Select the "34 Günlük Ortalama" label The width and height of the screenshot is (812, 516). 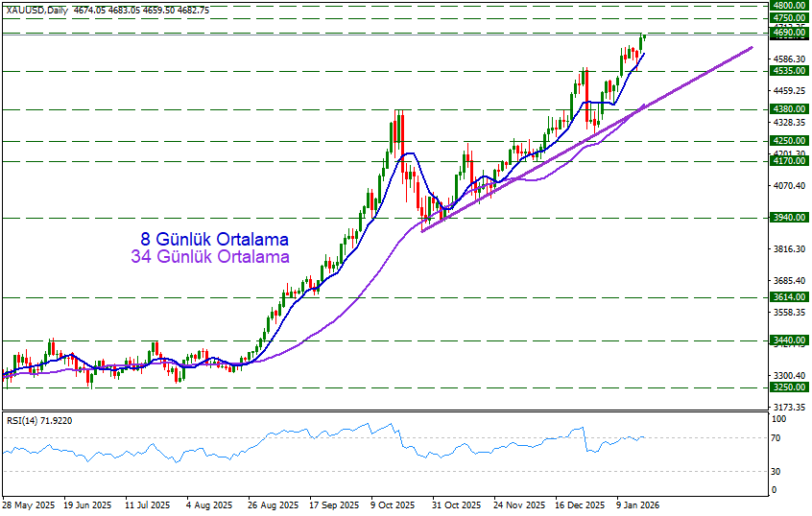pyautogui.click(x=210, y=257)
